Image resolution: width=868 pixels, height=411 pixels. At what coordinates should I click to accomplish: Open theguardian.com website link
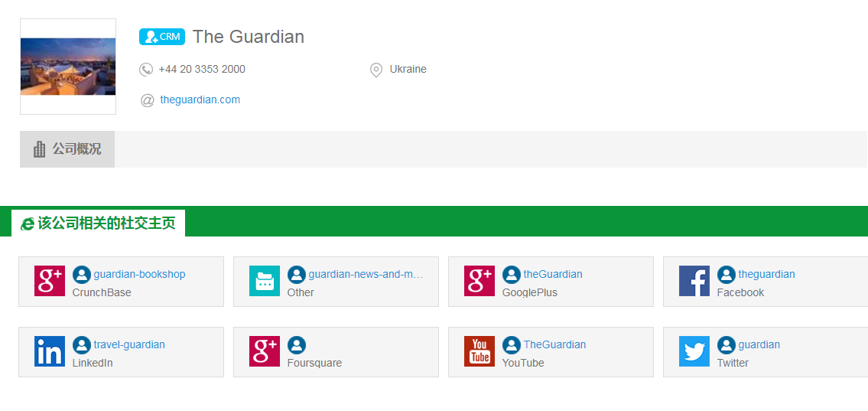click(200, 99)
